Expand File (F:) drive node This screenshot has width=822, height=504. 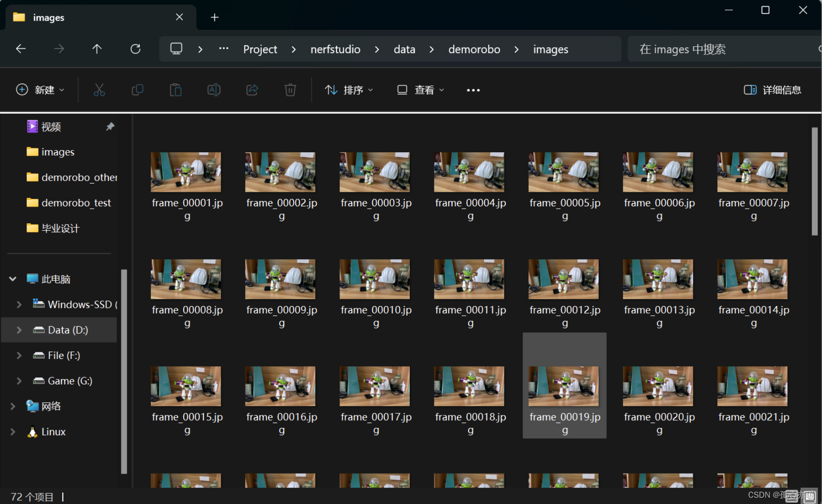(19, 356)
